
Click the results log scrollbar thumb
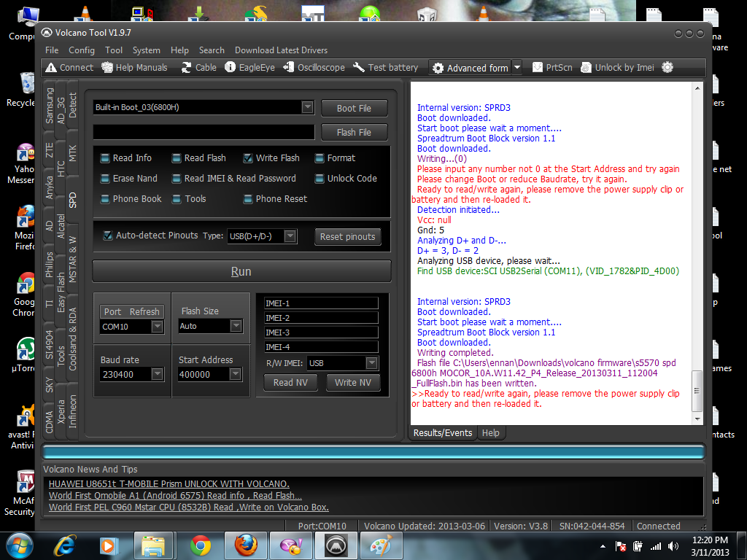coord(697,391)
